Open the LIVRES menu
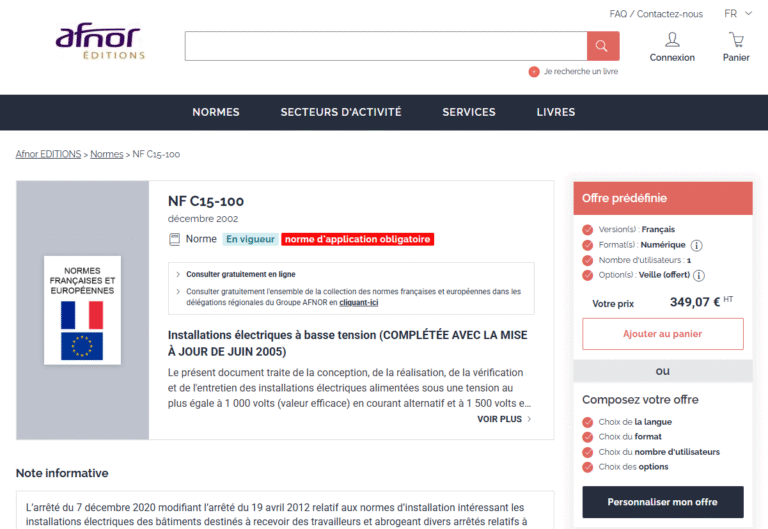The width and height of the screenshot is (768, 529). (x=556, y=112)
